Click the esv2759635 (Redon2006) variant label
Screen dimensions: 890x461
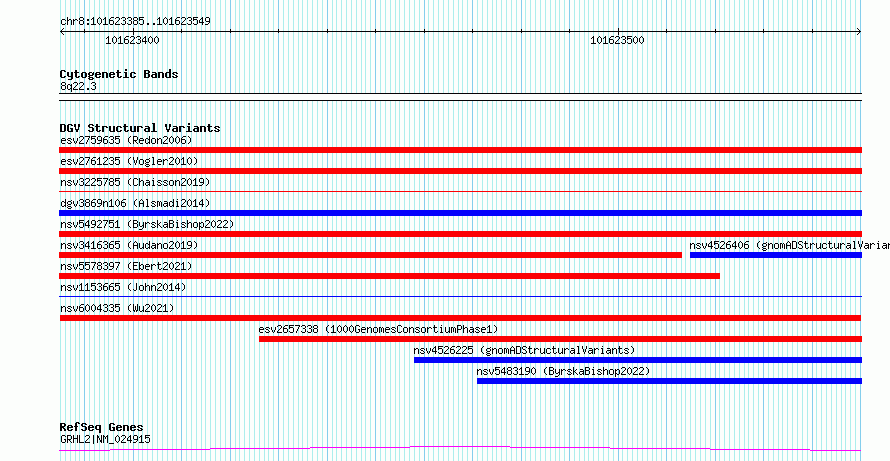pyautogui.click(x=126, y=140)
